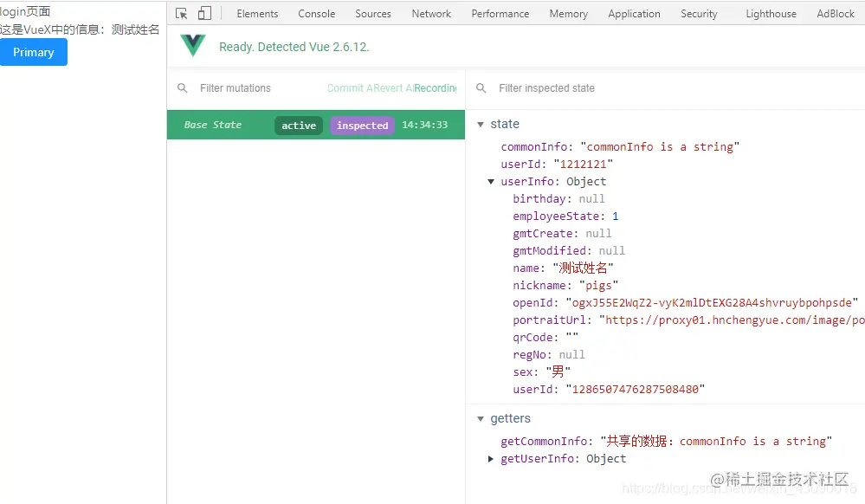Viewport: 865px width, 504px height.
Task: Switch to the Console tab
Action: 317,14
